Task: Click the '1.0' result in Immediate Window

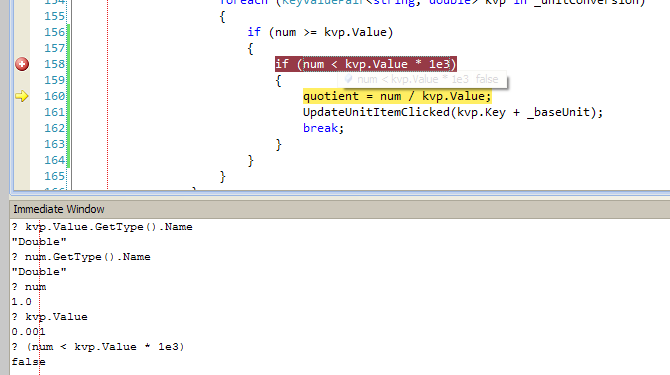Action: coord(21,302)
